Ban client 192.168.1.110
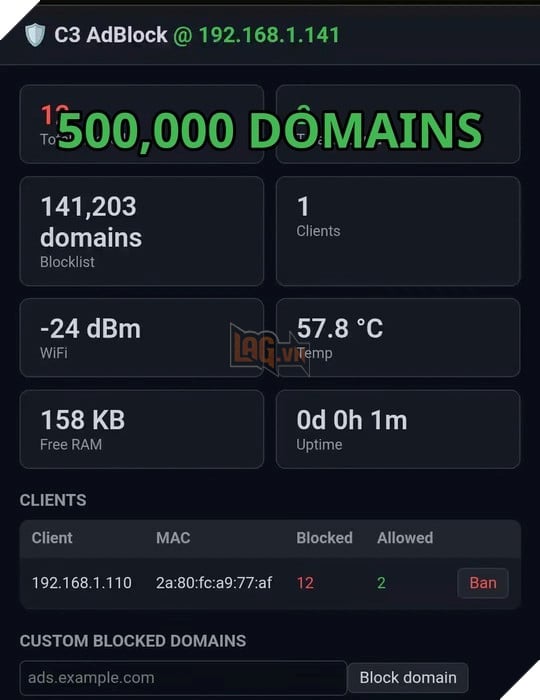 (x=483, y=583)
